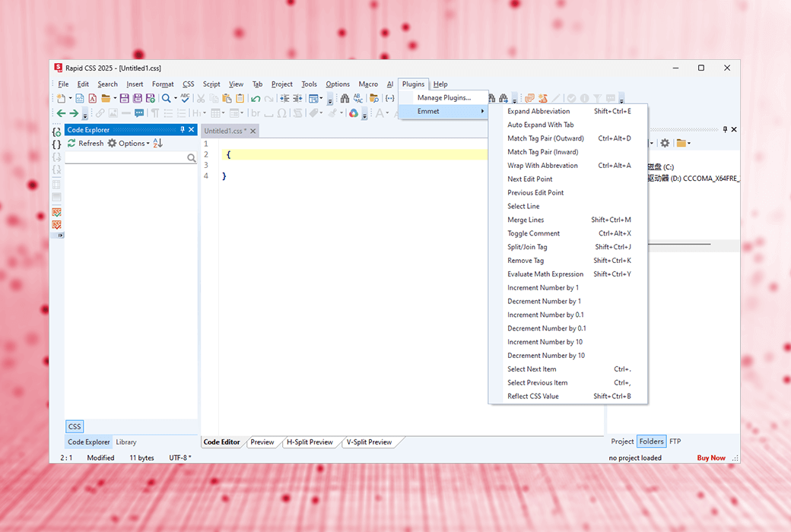Click the New document icon

coord(61,98)
